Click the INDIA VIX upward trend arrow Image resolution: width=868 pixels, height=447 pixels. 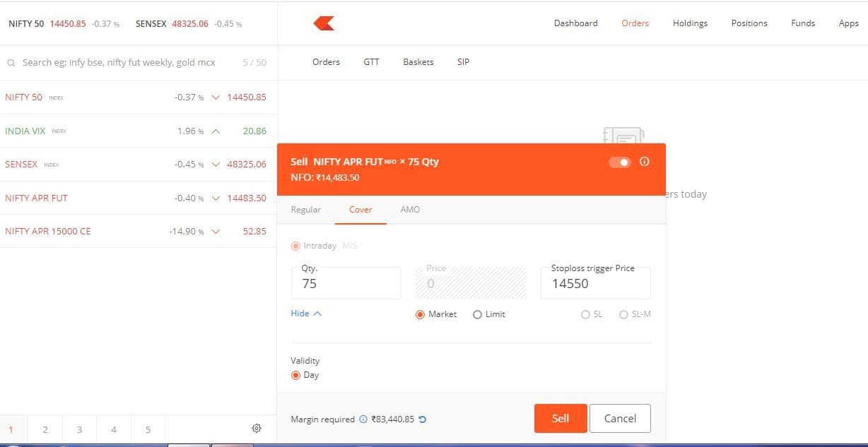click(x=216, y=131)
